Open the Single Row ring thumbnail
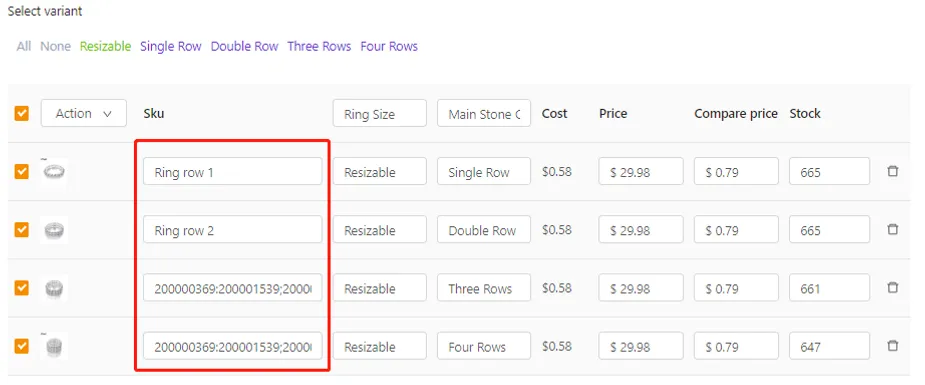Image resolution: width=925 pixels, height=385 pixels. coord(55,172)
